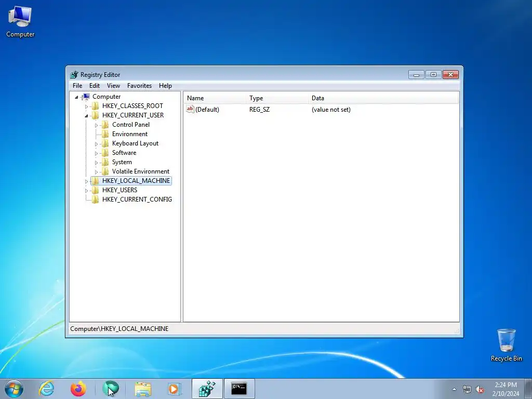This screenshot has width=532, height=399.
Task: Click the Software folder icon
Action: pos(105,153)
